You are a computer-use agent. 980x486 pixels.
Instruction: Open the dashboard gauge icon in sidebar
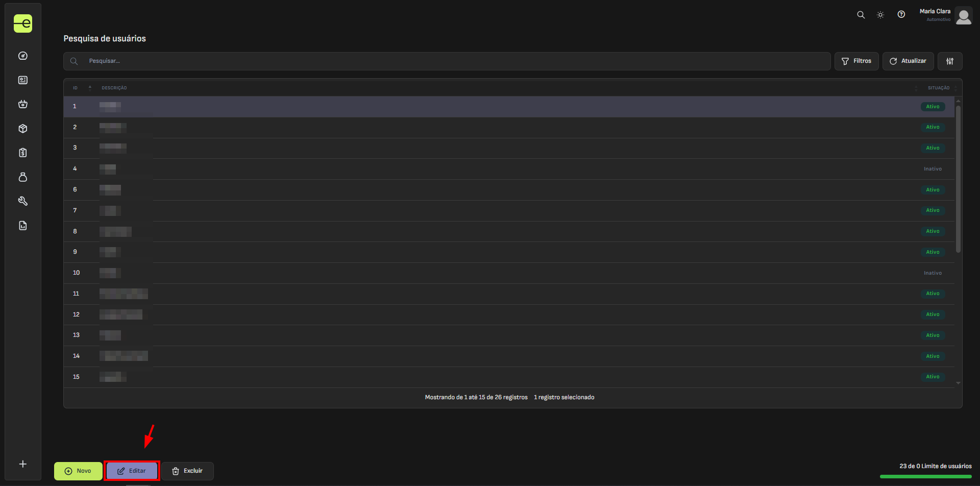point(23,56)
